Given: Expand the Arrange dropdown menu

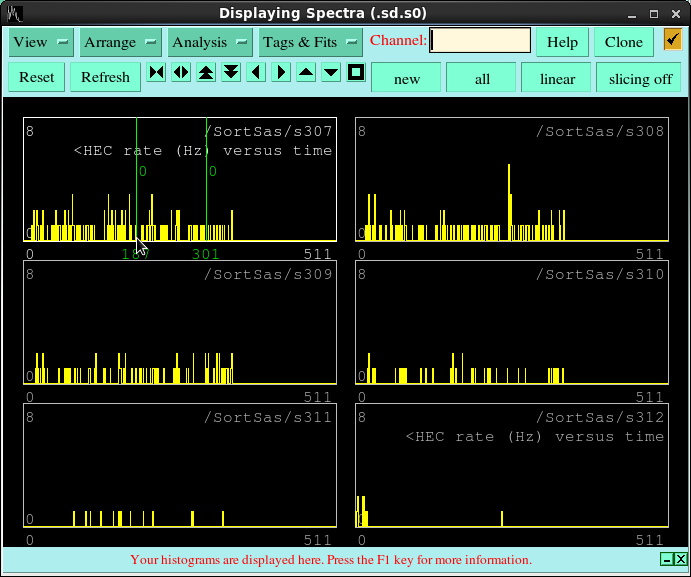Looking at the screenshot, I should (121, 42).
